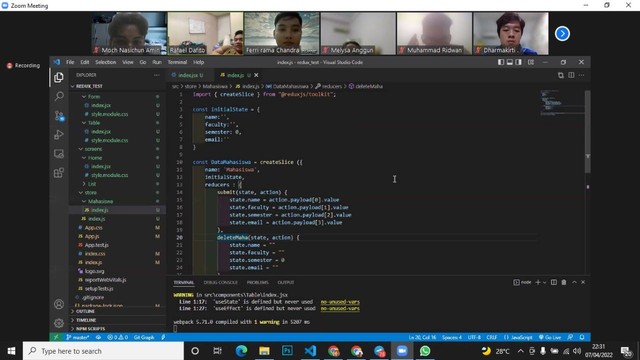Screen dimensions: 640x360
Task: Click Go Live in the status bar
Action: (550, 337)
